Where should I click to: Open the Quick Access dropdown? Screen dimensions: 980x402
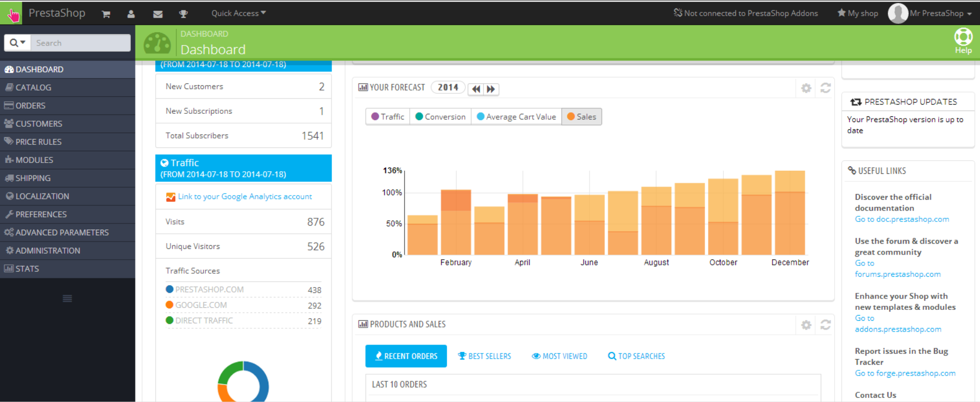[238, 13]
